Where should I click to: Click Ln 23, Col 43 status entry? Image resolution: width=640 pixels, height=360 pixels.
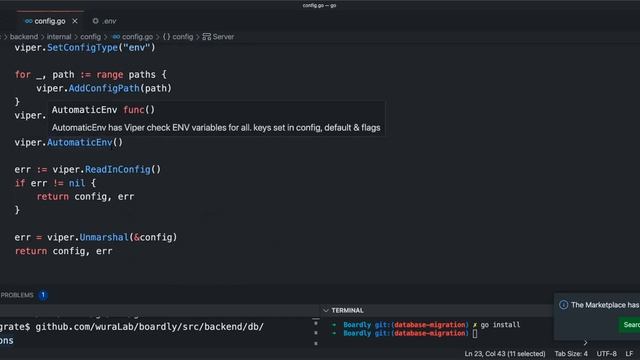504,354
